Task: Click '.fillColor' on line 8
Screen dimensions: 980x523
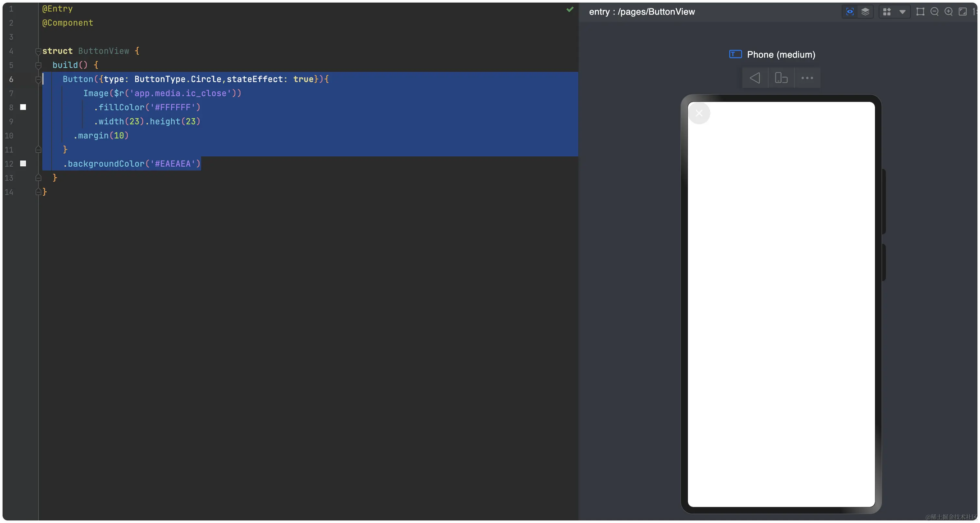Action: [119, 107]
